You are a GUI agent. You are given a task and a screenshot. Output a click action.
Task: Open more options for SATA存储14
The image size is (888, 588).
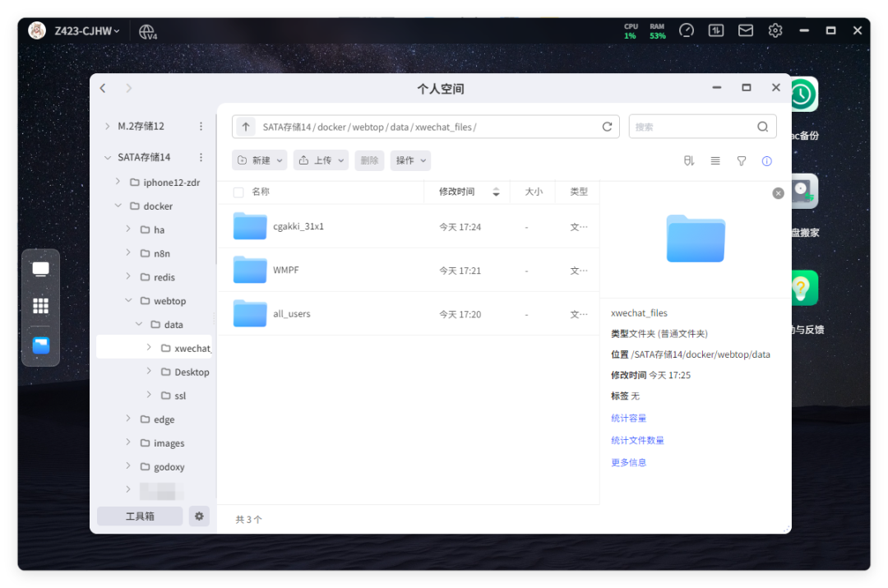[x=201, y=157]
